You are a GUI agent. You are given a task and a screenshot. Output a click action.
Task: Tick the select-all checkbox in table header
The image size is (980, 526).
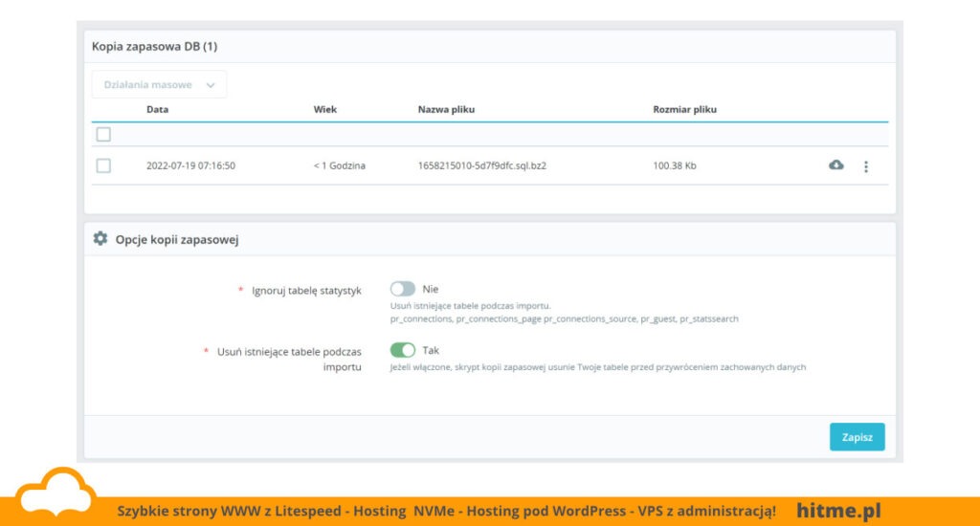[103, 134]
